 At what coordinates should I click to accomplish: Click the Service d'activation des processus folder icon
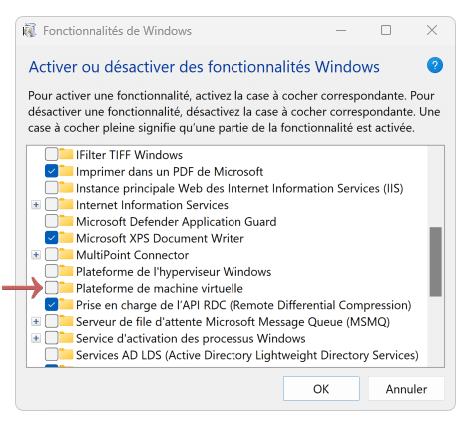pyautogui.click(x=66, y=338)
